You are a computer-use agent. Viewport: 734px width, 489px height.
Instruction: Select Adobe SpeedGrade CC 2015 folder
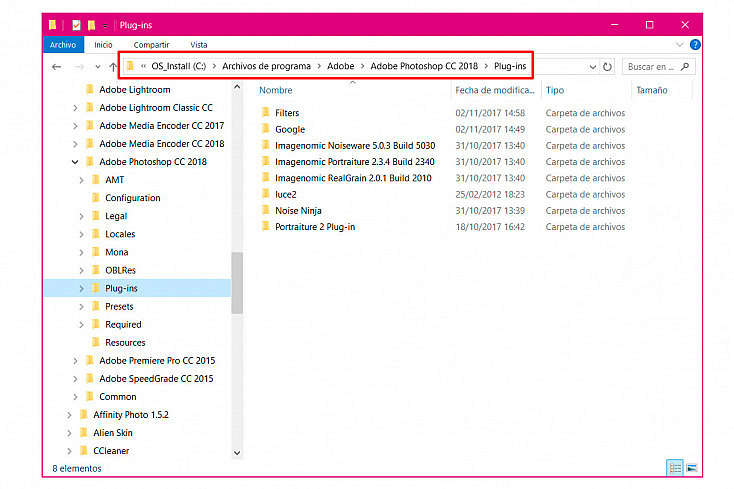point(156,379)
